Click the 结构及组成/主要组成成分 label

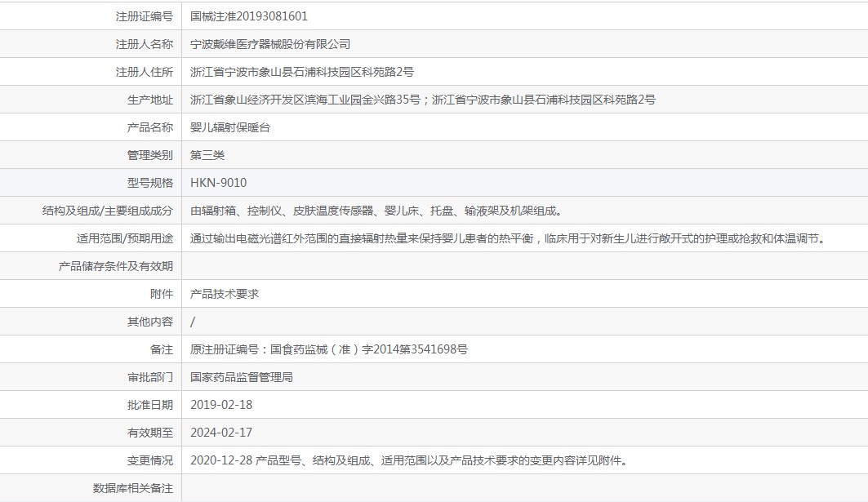pyautogui.click(x=108, y=211)
